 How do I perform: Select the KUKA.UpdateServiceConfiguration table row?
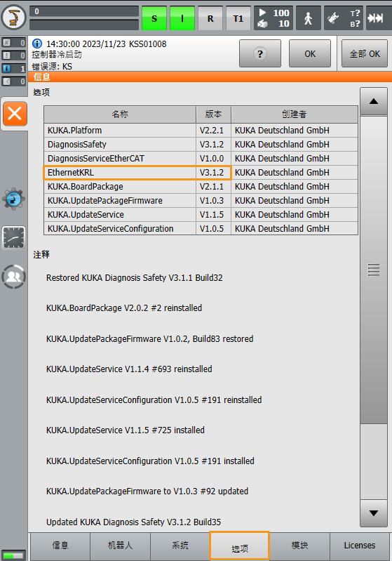[201, 228]
